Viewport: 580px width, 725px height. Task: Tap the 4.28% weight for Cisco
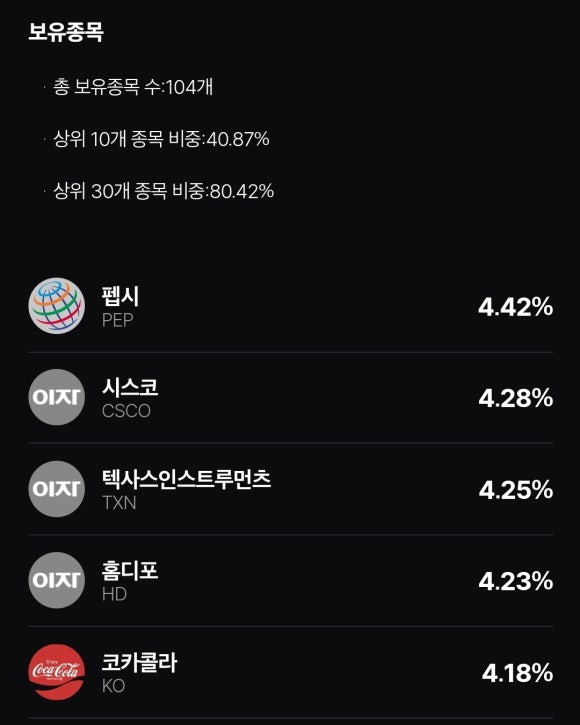[516, 398]
